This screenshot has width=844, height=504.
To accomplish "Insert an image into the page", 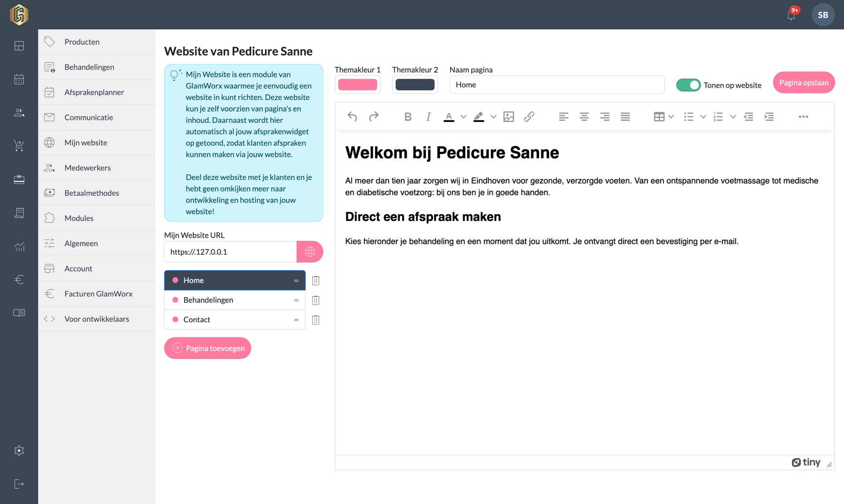I will [x=509, y=117].
